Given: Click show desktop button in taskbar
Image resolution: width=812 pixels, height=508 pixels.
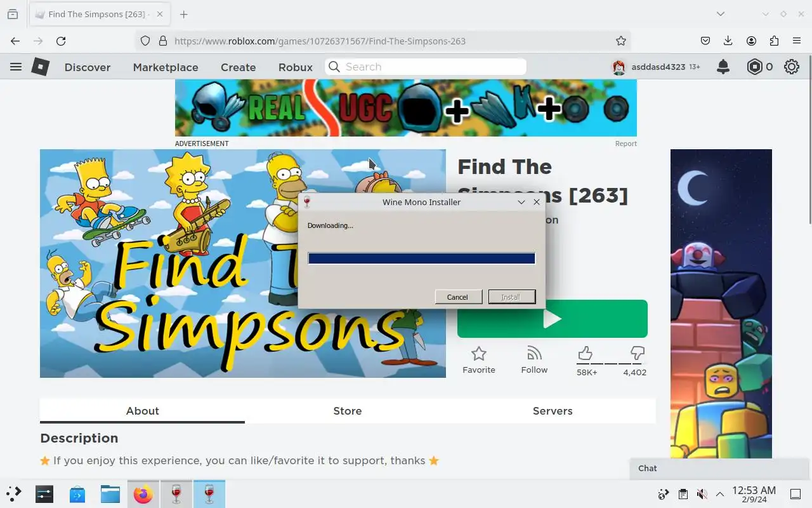Looking at the screenshot, I should pyautogui.click(x=796, y=494).
